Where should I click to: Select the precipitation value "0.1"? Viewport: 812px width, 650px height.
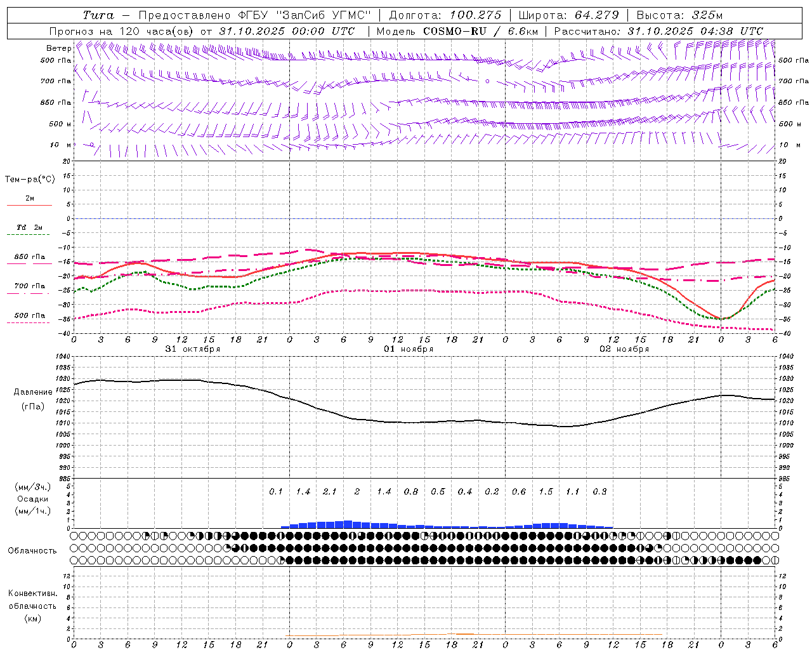[275, 491]
